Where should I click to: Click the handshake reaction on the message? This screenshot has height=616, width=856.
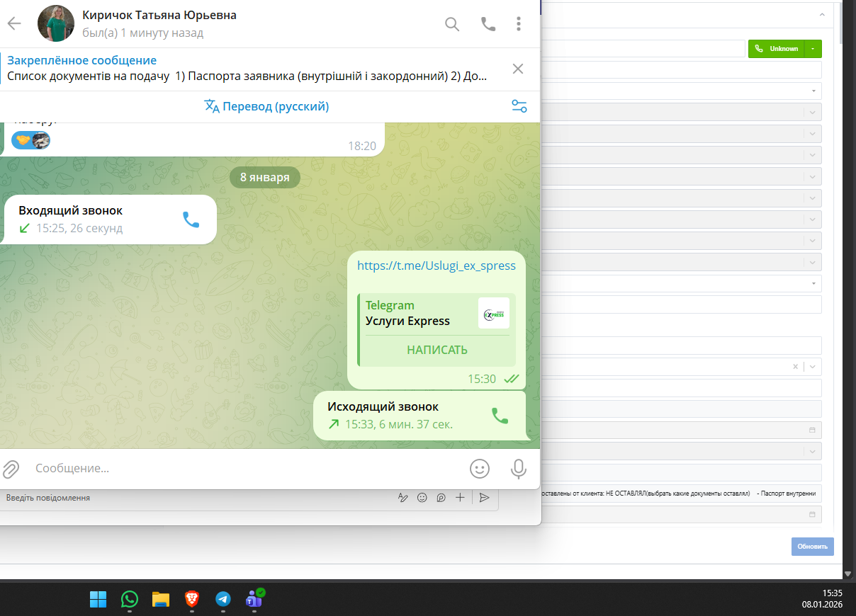pos(23,140)
